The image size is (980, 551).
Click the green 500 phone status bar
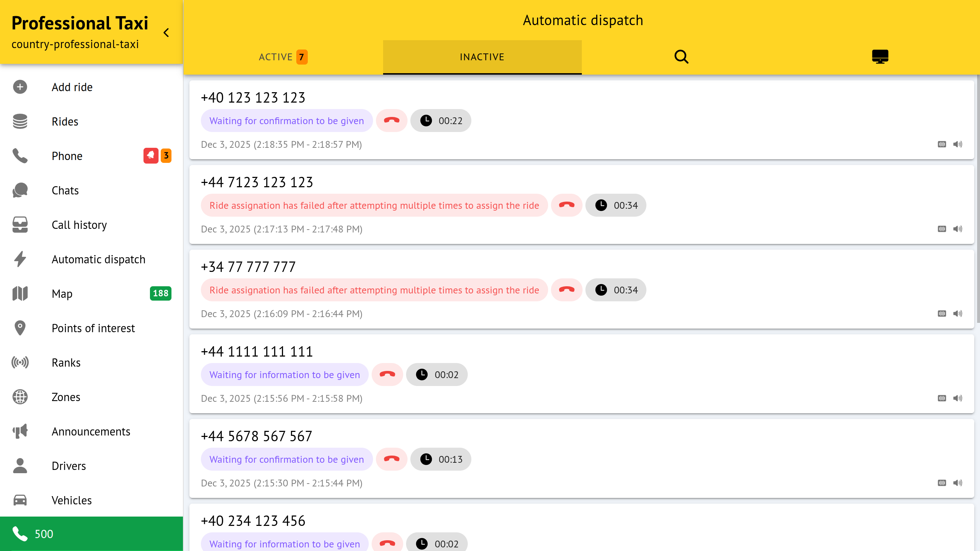tap(91, 533)
